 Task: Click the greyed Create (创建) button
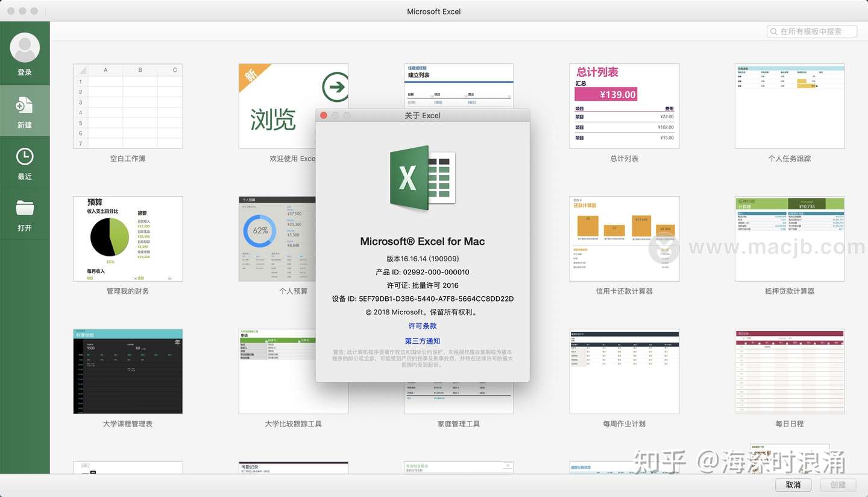click(838, 485)
